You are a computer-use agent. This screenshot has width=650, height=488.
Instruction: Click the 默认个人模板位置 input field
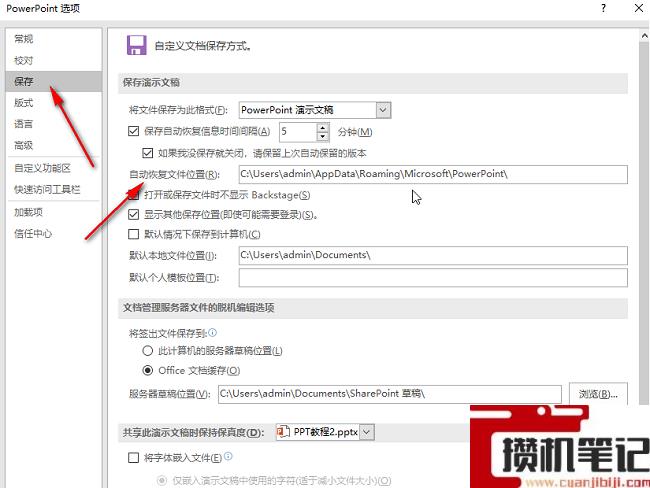433,277
